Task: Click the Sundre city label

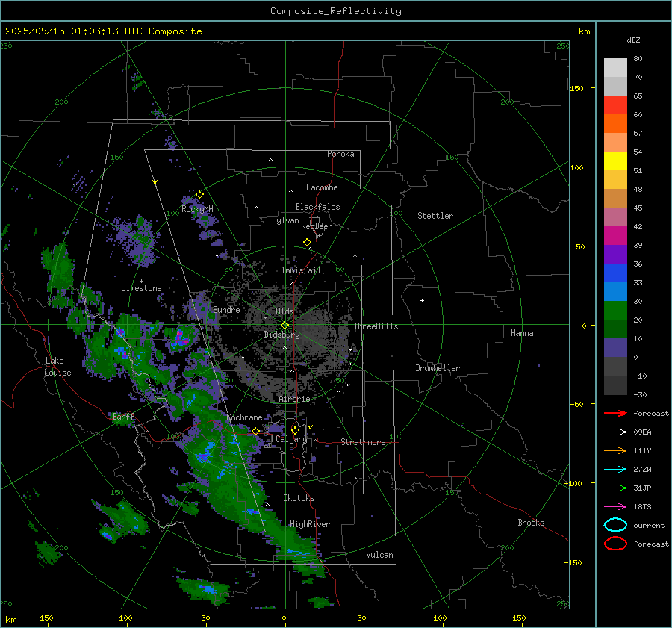Action: point(226,309)
